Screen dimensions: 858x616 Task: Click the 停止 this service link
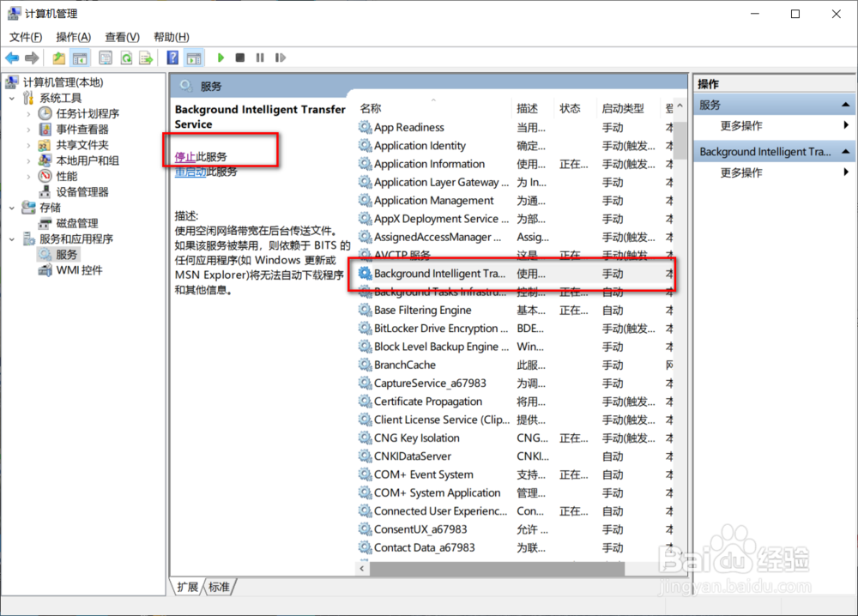tap(185, 156)
